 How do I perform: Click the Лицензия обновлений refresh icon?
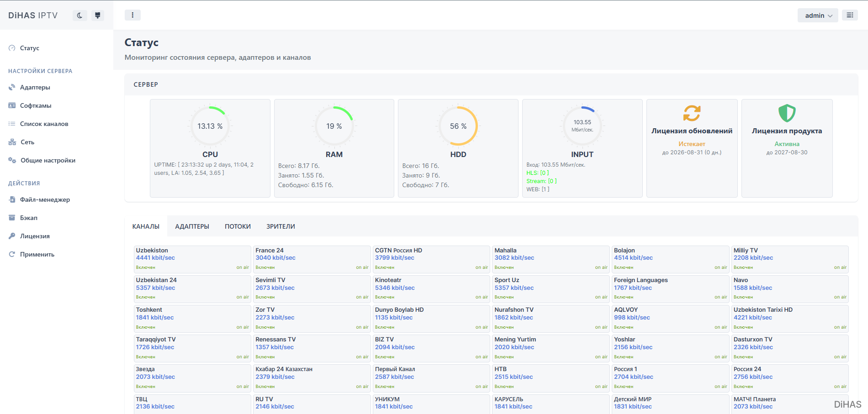click(x=692, y=113)
